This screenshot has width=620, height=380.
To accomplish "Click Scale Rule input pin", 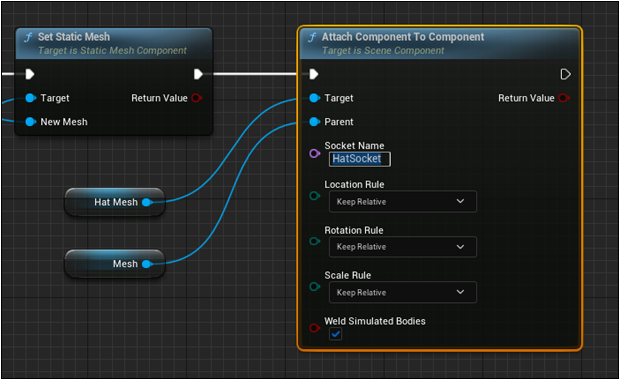I will tap(315, 287).
